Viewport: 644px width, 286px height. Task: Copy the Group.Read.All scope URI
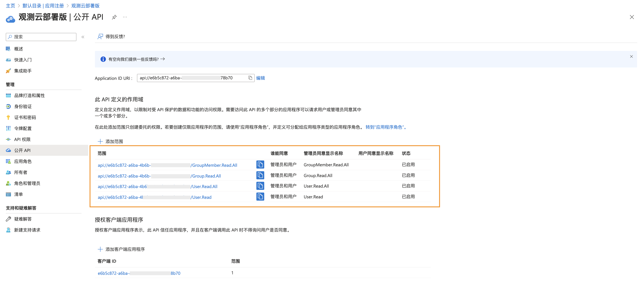[x=260, y=175]
